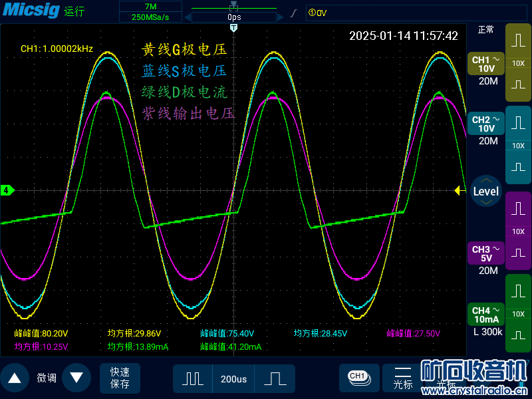
Task: Tap CH3 10X probe attenuation label
Action: (x=519, y=231)
